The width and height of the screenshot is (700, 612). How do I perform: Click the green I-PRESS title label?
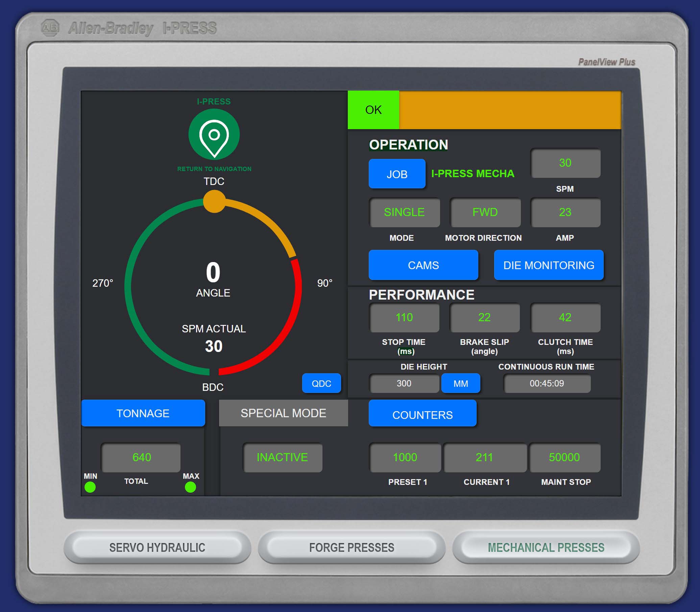tap(214, 101)
